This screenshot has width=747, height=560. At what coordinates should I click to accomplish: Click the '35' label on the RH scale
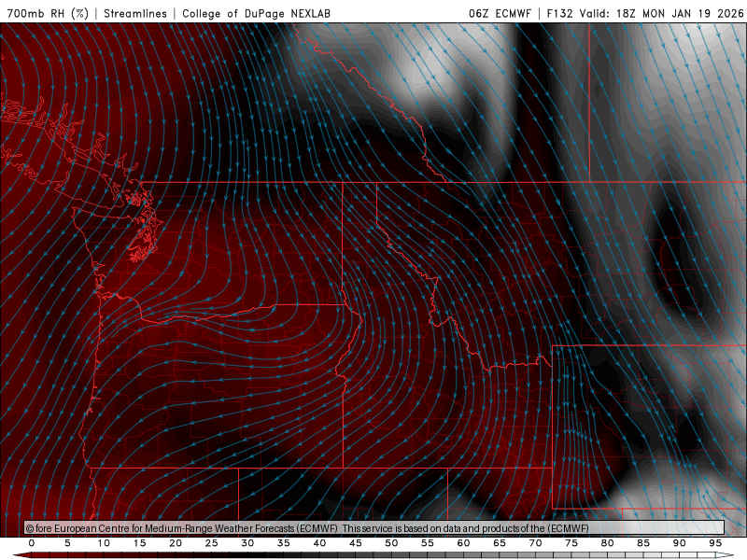click(284, 543)
